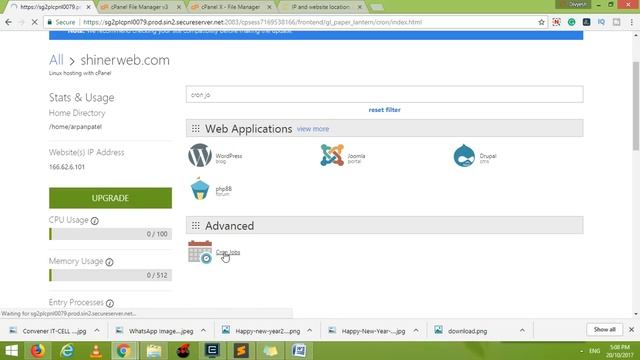Select the first secureserver browser tab
Image resolution: width=640 pixels, height=360 pixels.
tap(50, 7)
